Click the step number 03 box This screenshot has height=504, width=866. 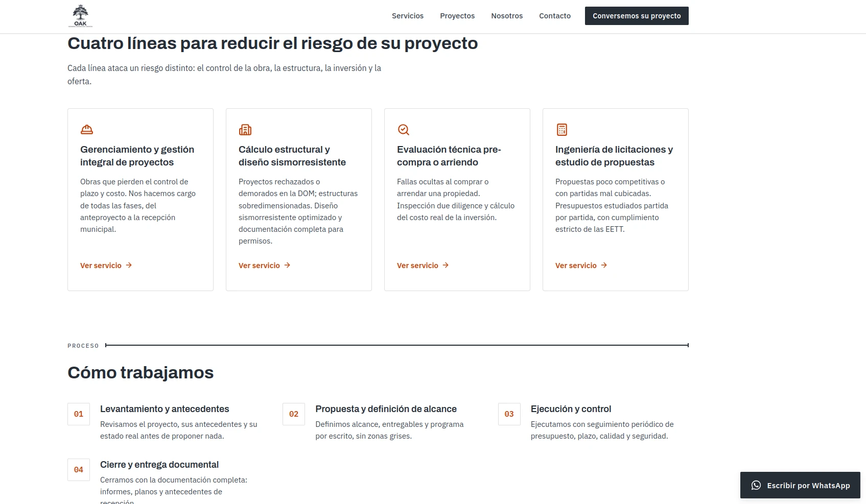pos(509,414)
